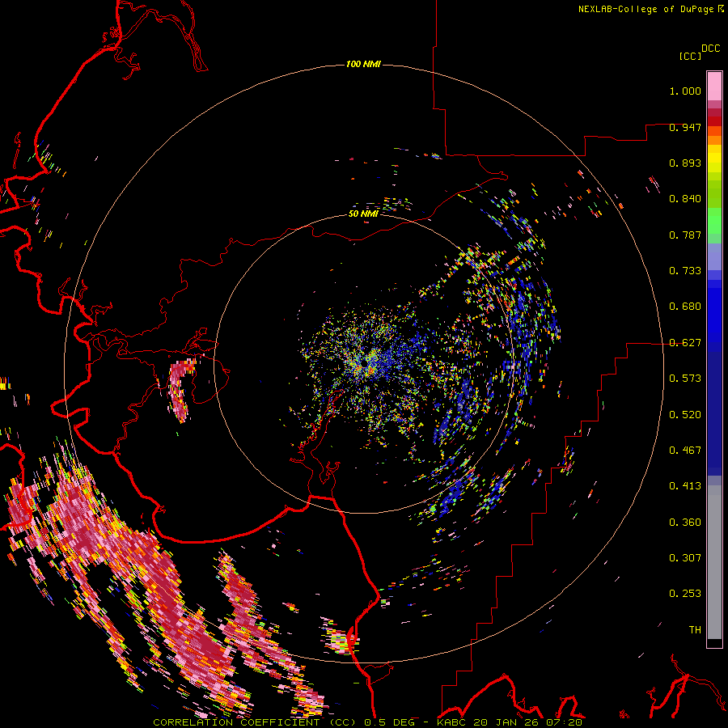Pick the yellow segment of the color bar

coord(714,159)
